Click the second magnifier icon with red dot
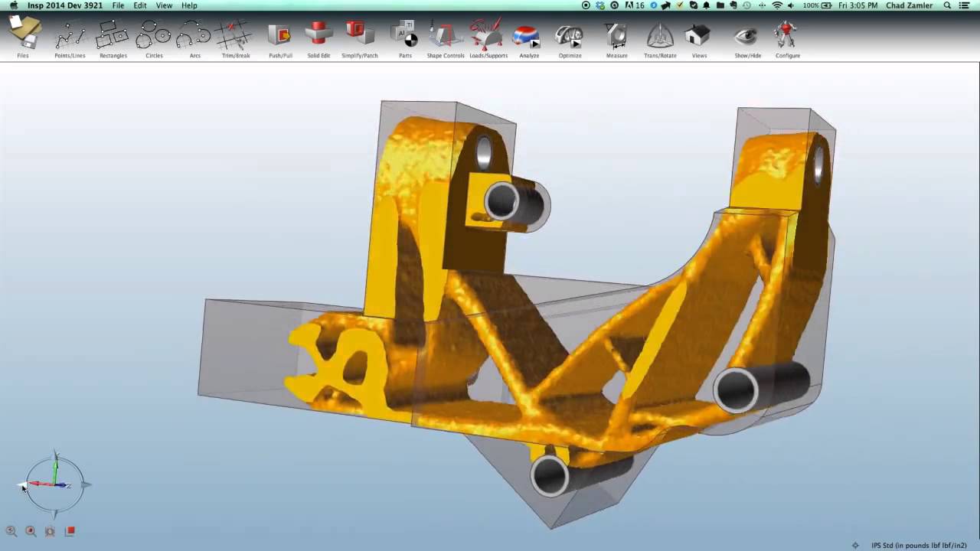The height and width of the screenshot is (551, 980). 31,530
